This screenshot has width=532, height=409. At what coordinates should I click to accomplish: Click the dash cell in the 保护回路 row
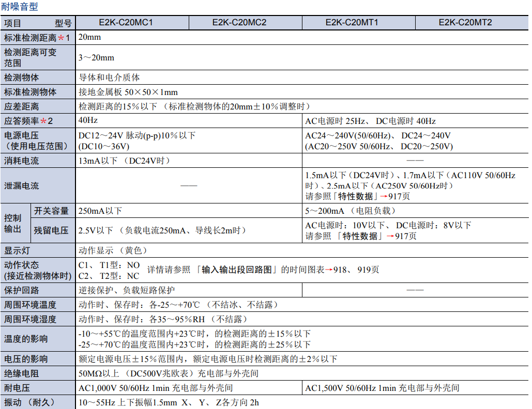(415, 290)
